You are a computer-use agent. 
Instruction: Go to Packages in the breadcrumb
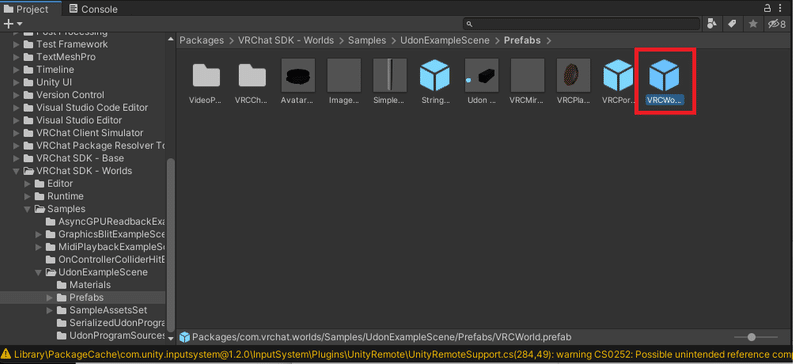point(202,40)
